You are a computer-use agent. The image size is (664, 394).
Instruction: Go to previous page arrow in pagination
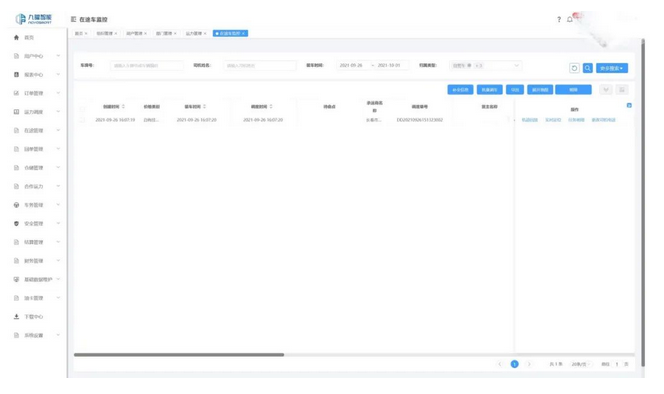(x=500, y=364)
